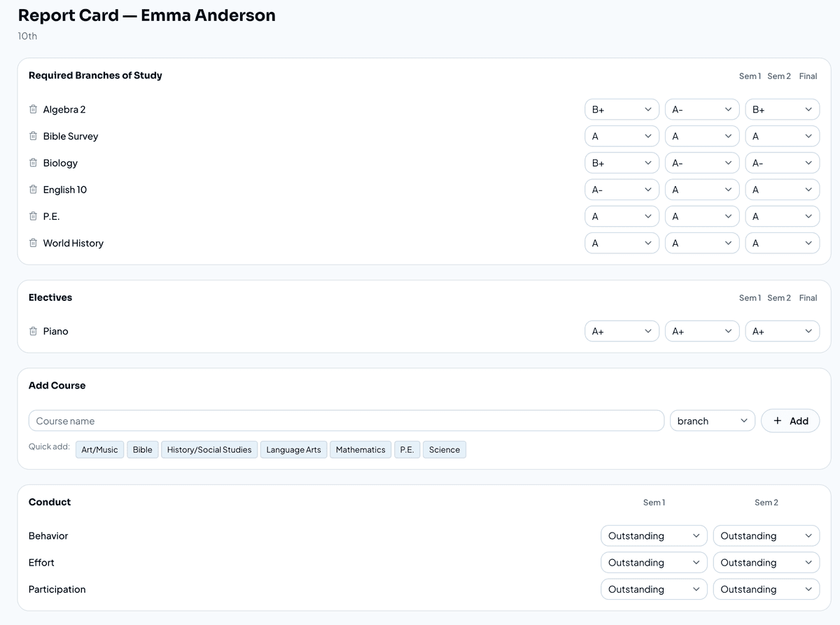Click the Science quick add chip
Screen dimensions: 840x625
(444, 449)
